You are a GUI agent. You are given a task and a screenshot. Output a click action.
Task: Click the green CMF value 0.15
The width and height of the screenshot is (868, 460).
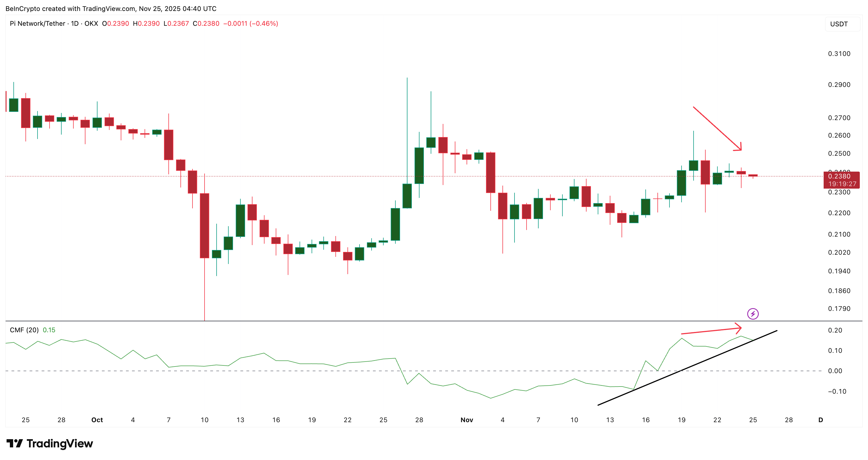(48, 330)
